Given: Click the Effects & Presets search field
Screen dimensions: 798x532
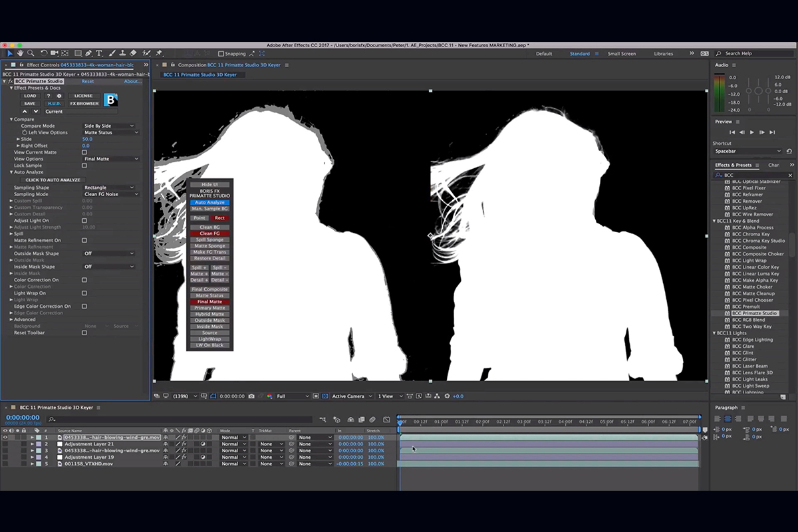Looking at the screenshot, I should [x=754, y=175].
